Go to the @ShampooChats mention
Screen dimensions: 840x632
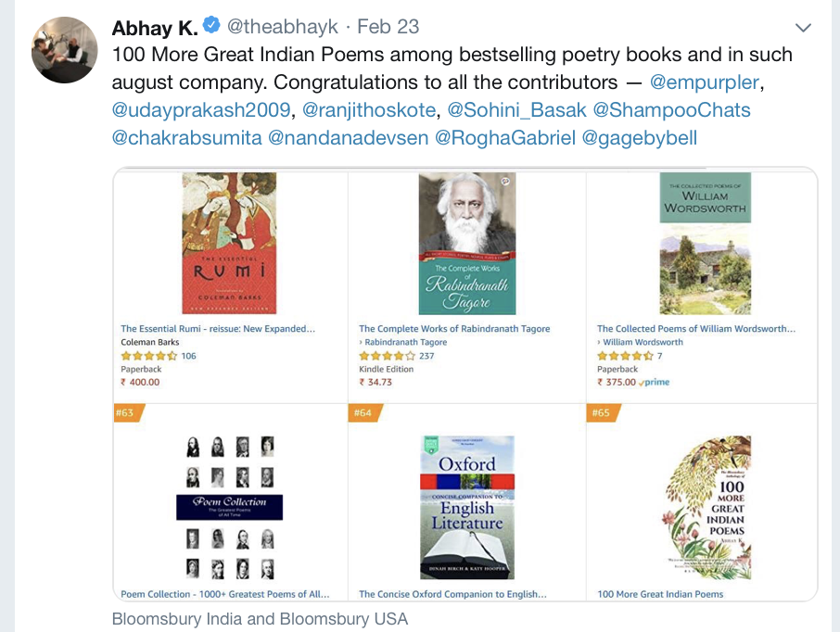pyautogui.click(x=671, y=110)
